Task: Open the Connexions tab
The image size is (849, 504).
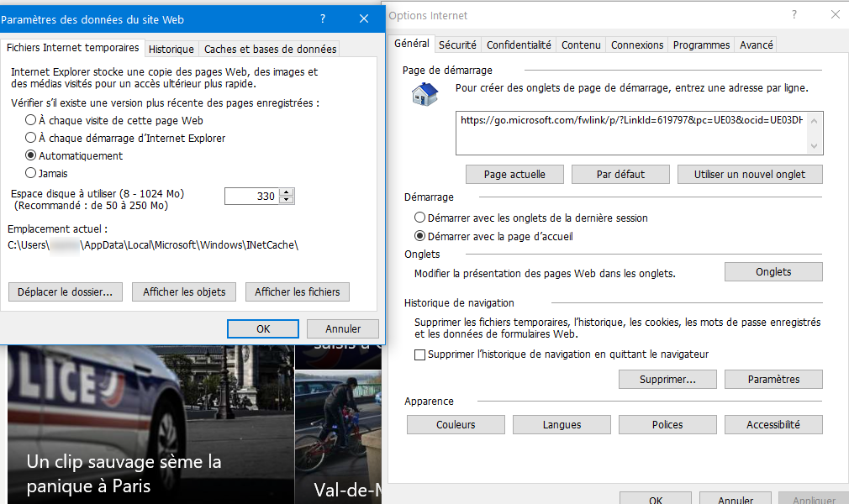Action: 637,45
